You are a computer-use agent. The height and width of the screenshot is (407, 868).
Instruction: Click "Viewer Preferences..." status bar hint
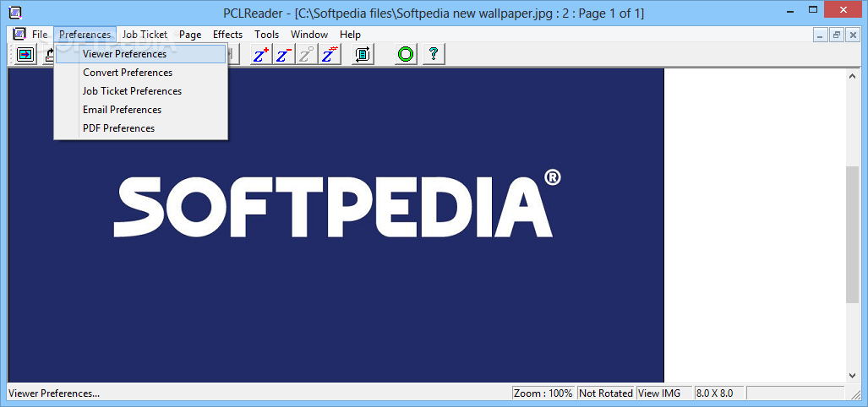[54, 393]
